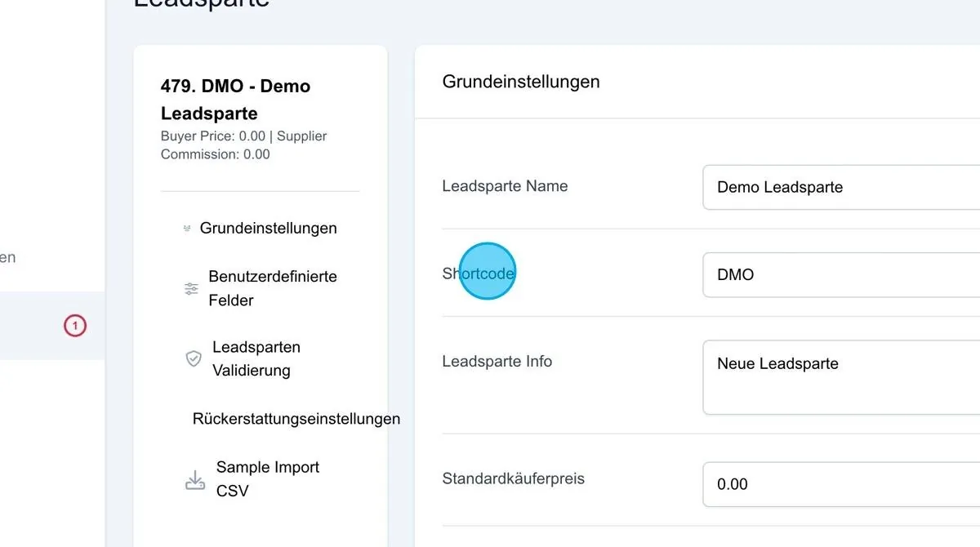Image resolution: width=980 pixels, height=547 pixels.
Task: Click the small icon beside Grundeinstellungen menu item
Action: tap(187, 229)
